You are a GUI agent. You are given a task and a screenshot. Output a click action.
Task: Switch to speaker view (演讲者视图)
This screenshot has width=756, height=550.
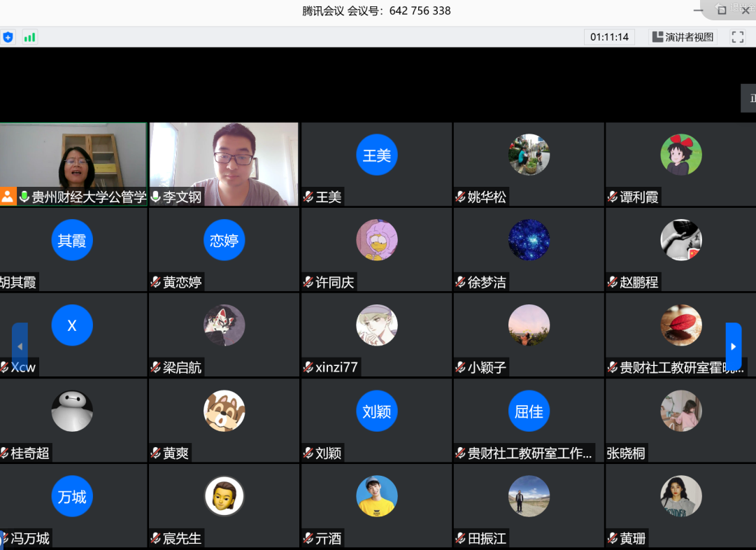683,37
